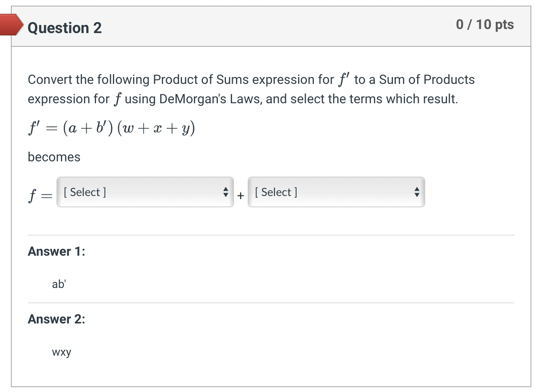This screenshot has height=392, width=541.
Task: Select the ab' answer text
Action: [58, 284]
